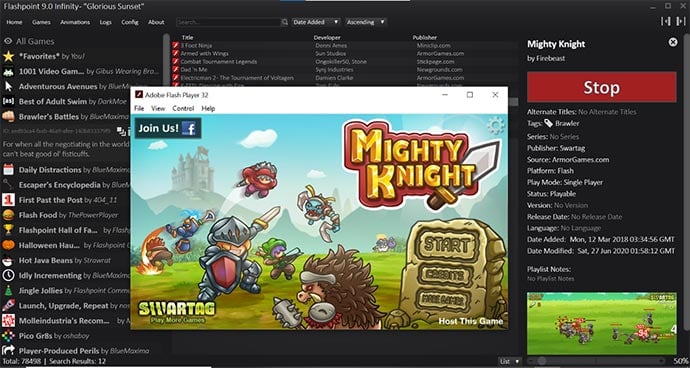Toggle right sidebar visibility icon
The image size is (690, 368).
tap(680, 22)
